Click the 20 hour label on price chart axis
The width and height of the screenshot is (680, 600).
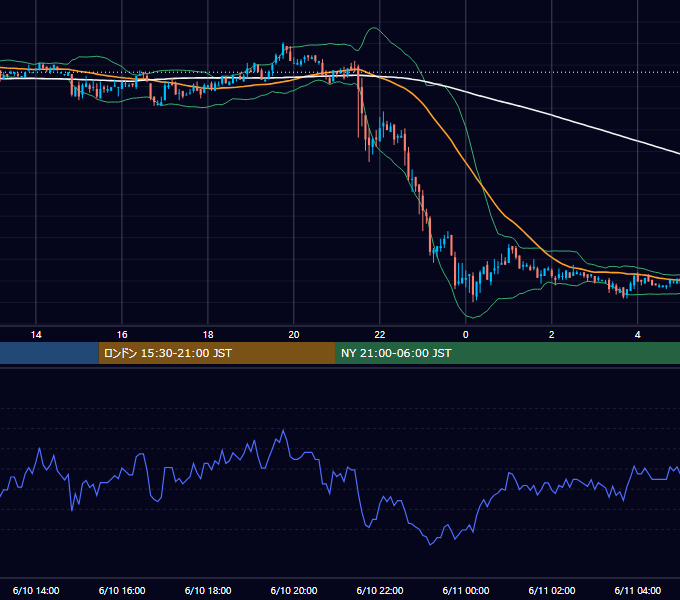tap(294, 335)
